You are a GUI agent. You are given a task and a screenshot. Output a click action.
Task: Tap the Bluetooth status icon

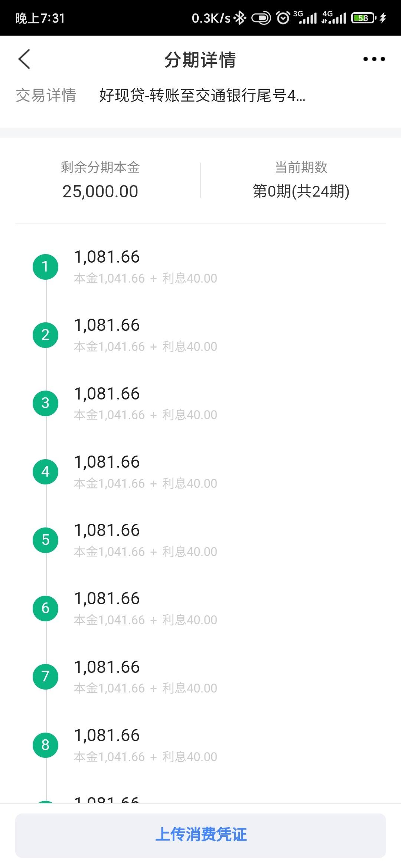click(240, 18)
